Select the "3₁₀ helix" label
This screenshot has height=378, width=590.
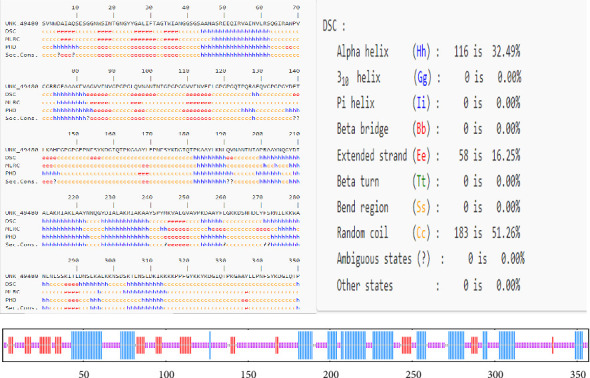[359, 78]
